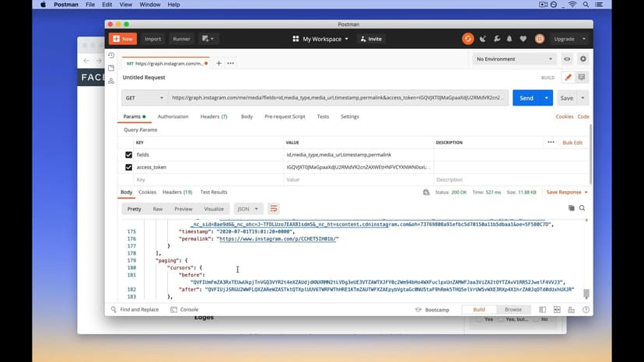Switch to Browse mode in footer
The height and width of the screenshot is (362, 644).
(513, 309)
